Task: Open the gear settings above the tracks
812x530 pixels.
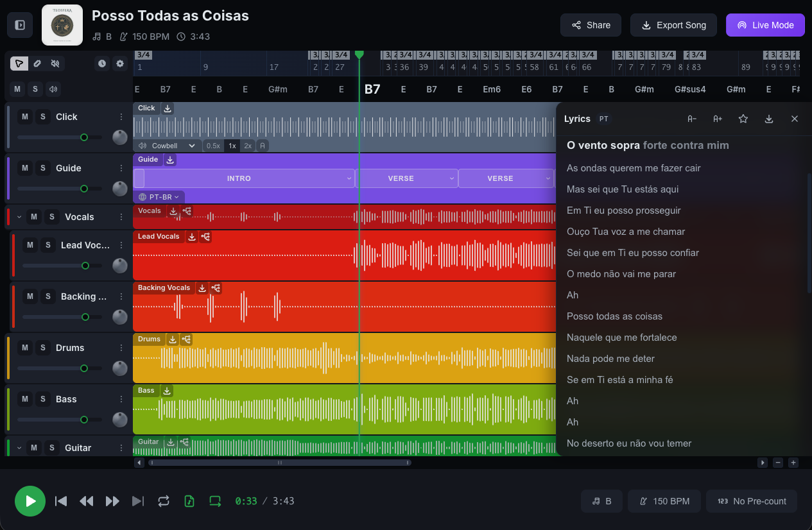Action: [x=120, y=64]
